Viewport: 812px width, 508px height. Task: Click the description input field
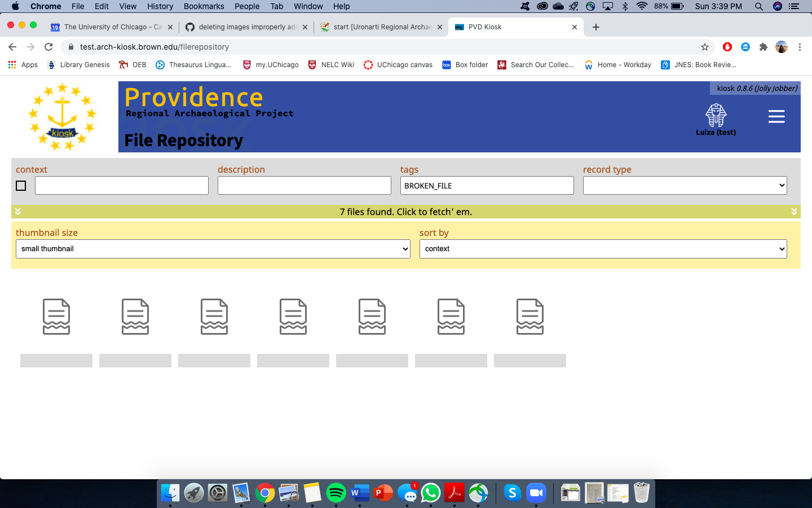[x=304, y=185]
